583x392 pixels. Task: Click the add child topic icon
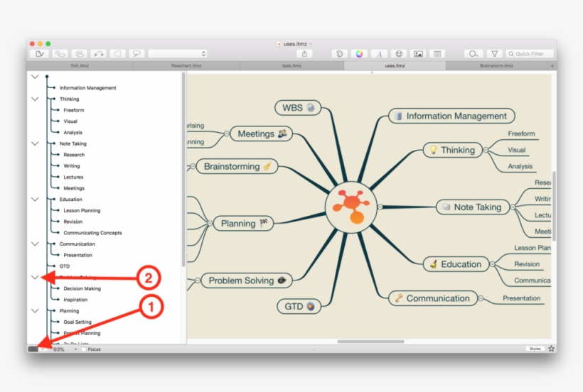pos(60,54)
